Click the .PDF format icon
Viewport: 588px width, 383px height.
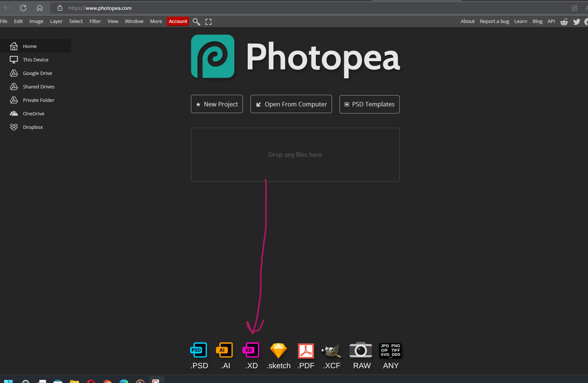(x=306, y=351)
